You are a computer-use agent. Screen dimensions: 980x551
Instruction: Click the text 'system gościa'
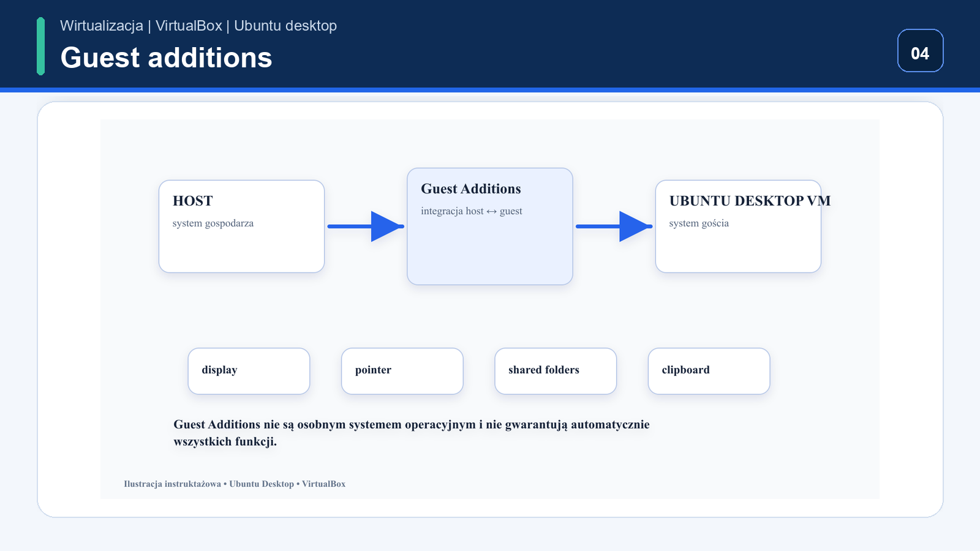pos(699,223)
